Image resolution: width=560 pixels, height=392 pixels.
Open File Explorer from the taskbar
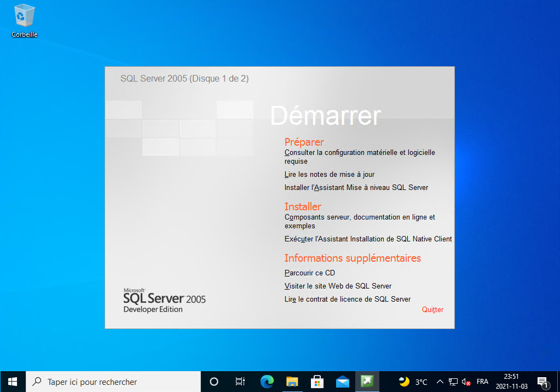click(292, 382)
